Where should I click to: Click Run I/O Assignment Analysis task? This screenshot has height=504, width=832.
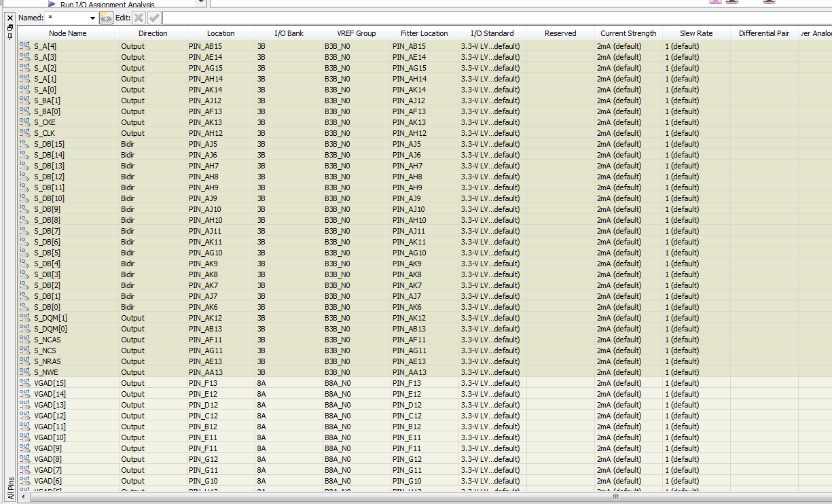coord(107,4)
